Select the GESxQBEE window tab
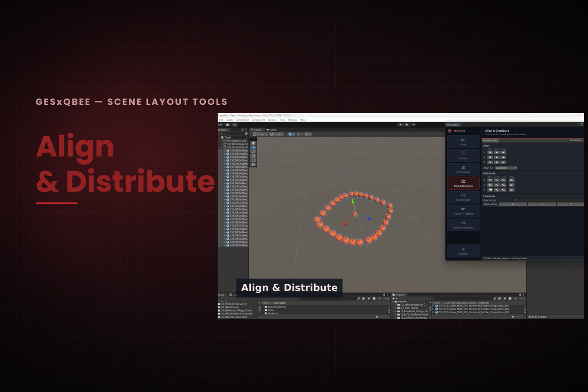Screen dimensions: 588x392 point(453,124)
